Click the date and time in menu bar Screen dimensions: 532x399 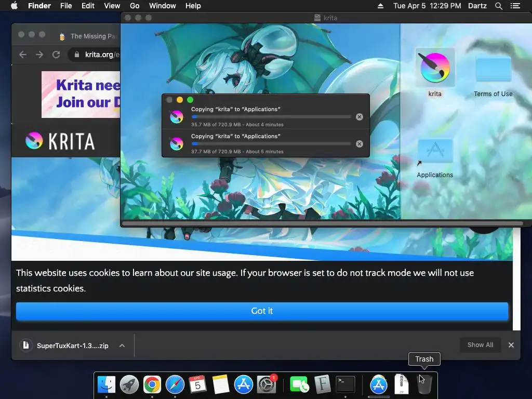[427, 6]
